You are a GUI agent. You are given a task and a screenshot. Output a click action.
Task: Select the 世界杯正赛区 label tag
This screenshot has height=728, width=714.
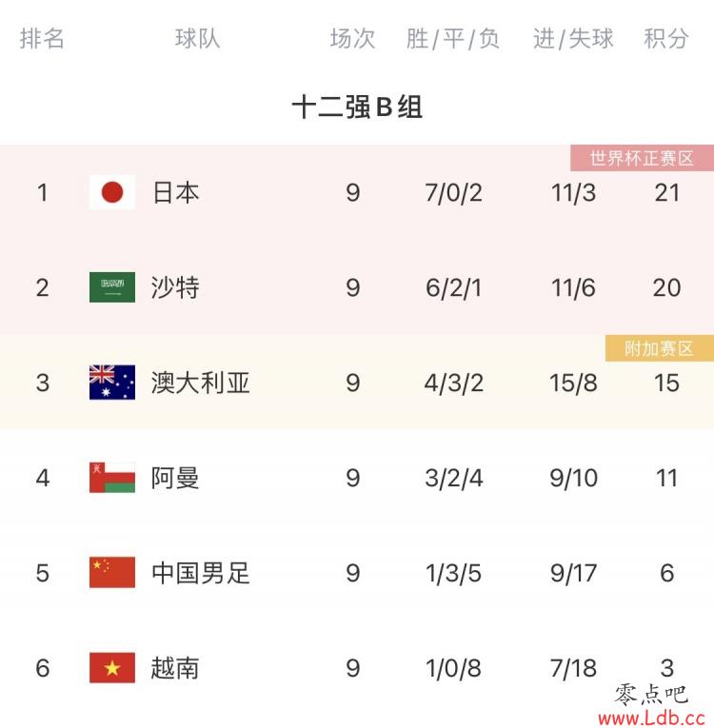pyautogui.click(x=642, y=158)
